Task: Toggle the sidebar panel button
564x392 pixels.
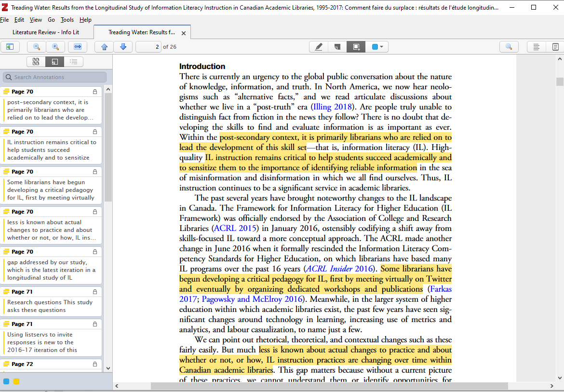Action: pyautogui.click(x=10, y=47)
